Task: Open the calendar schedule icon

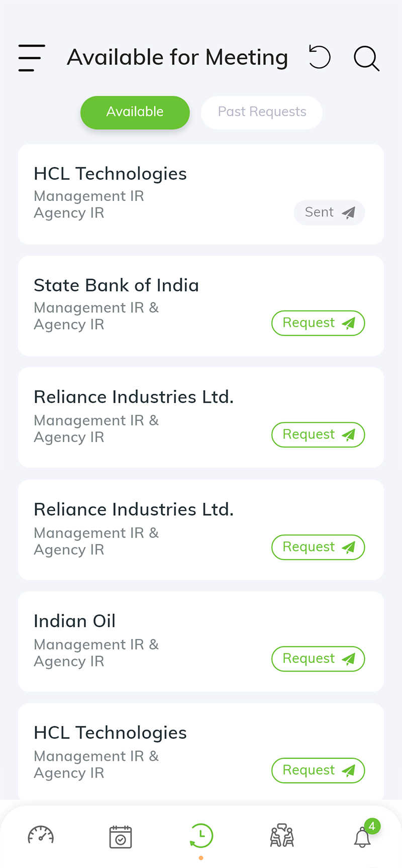Action: click(x=121, y=836)
